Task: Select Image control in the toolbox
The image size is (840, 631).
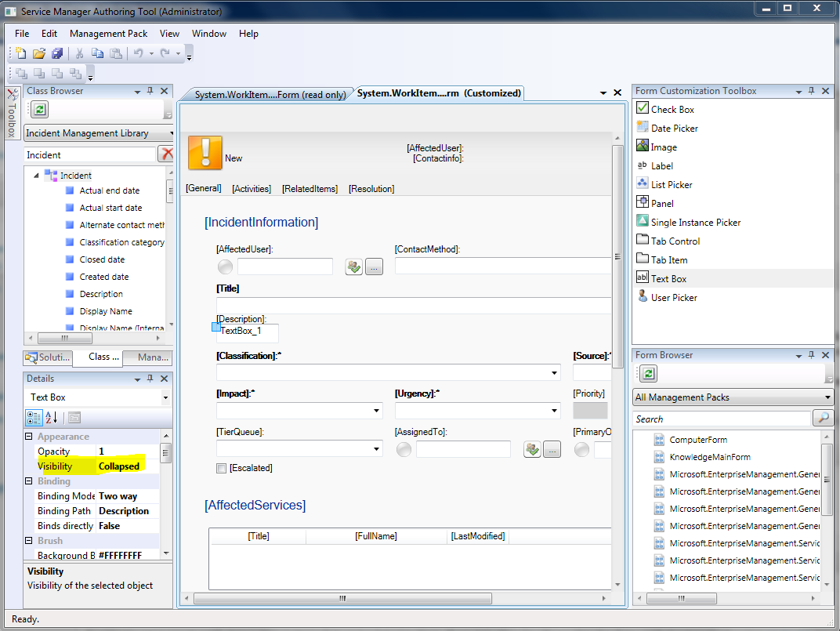Action: coord(664,147)
